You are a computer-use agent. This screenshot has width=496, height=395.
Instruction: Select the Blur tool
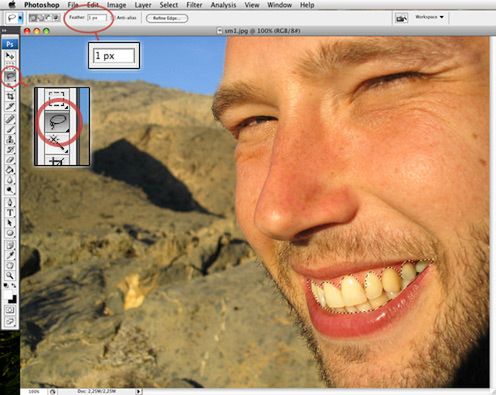10,180
